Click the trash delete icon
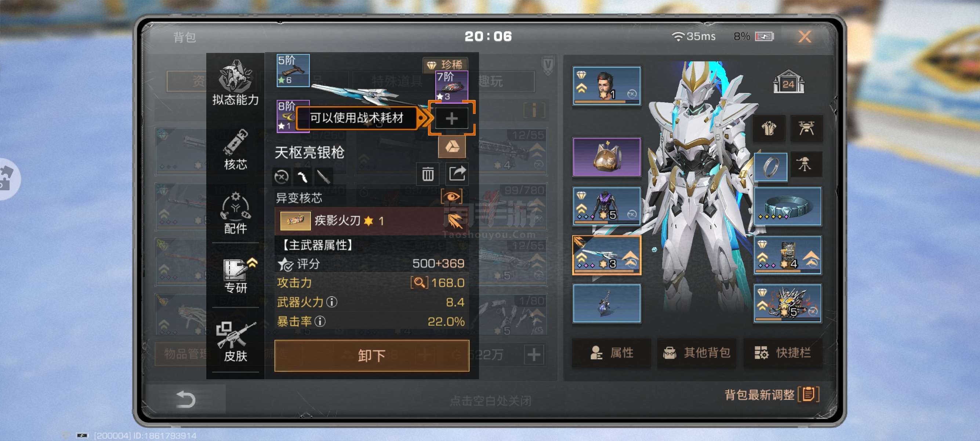Image resolution: width=980 pixels, height=441 pixels. 428,174
